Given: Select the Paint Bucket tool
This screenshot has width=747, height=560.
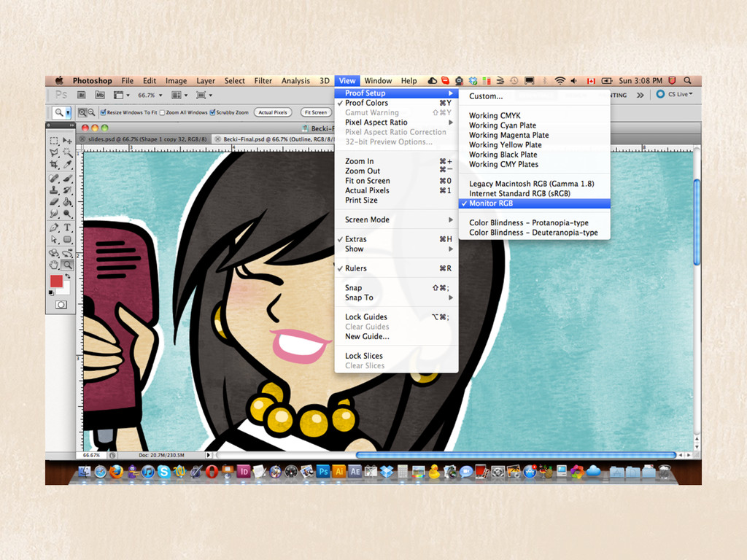Looking at the screenshot, I should [67, 202].
